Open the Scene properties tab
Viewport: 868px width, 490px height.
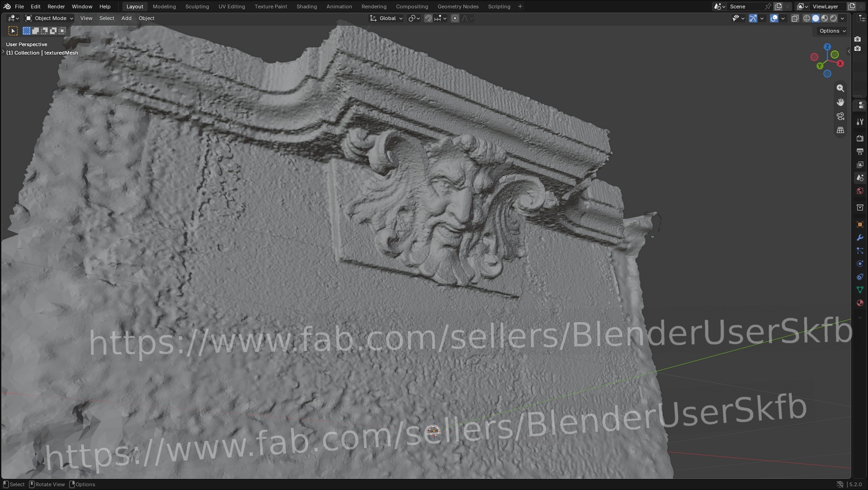(860, 178)
